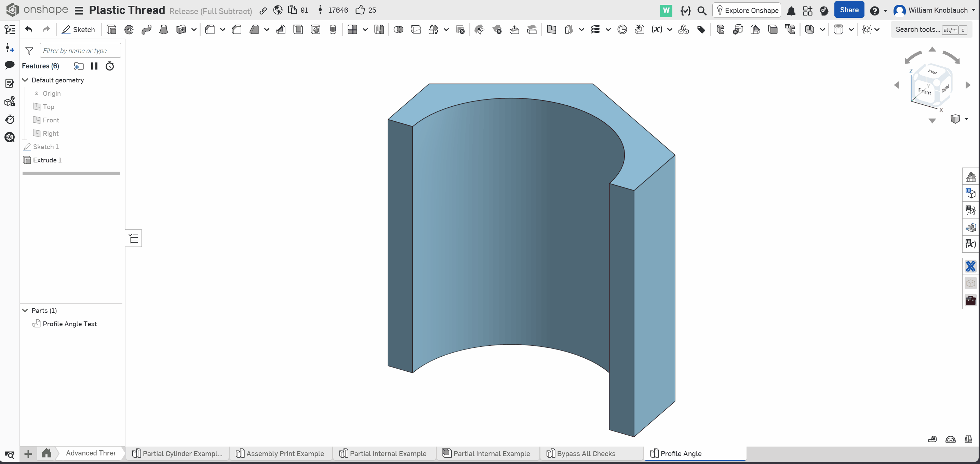
Task: Select the Hole tool
Action: 316,30
